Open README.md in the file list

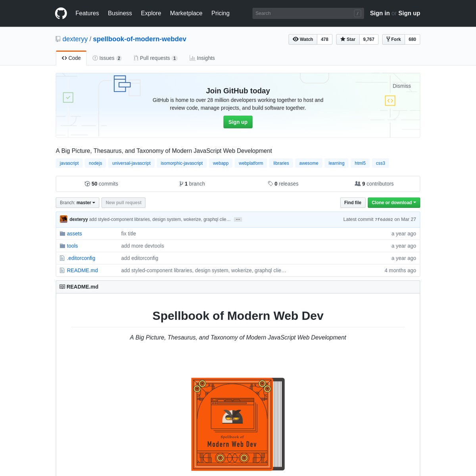click(x=83, y=271)
